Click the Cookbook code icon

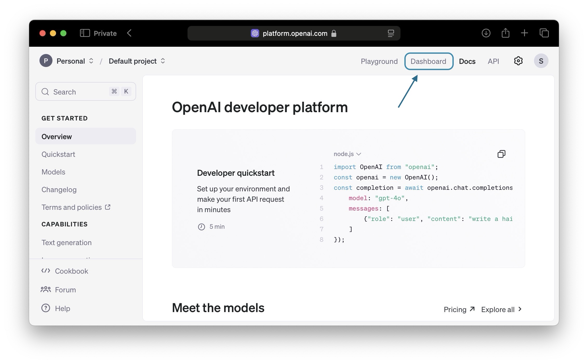click(46, 271)
